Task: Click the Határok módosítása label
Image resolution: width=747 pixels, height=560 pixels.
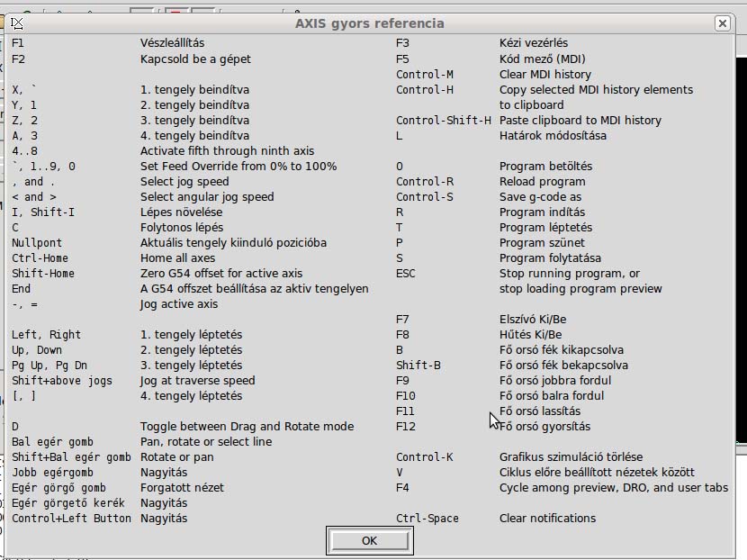Action: [553, 136]
